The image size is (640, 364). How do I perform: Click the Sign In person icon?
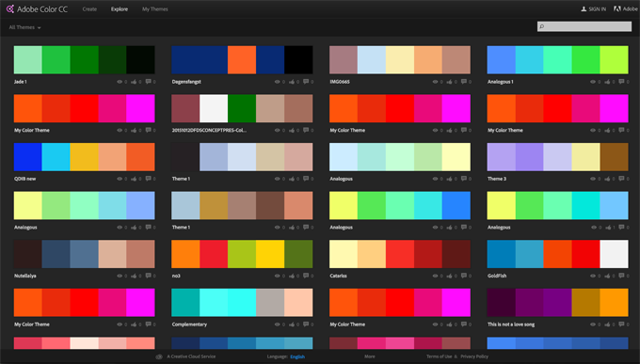tap(584, 8)
